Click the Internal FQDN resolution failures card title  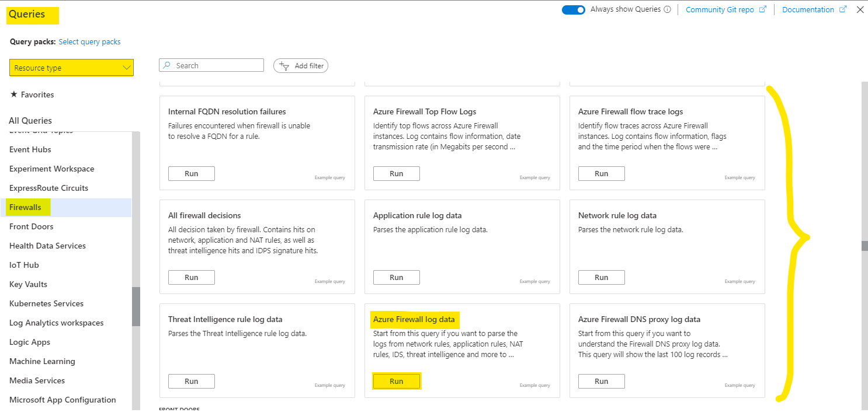pyautogui.click(x=227, y=111)
